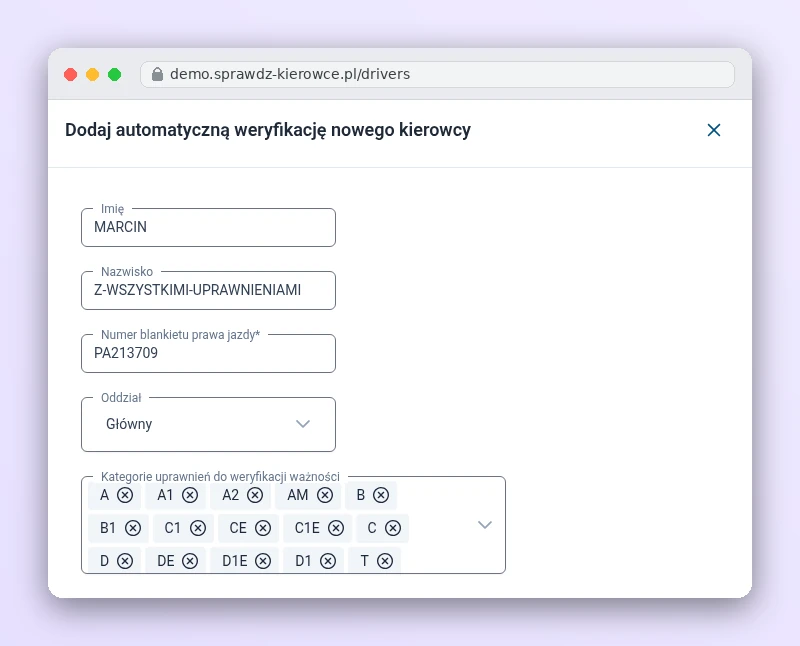Image resolution: width=800 pixels, height=646 pixels.
Task: Click the 'C1E' chip label text
Action: 307,528
